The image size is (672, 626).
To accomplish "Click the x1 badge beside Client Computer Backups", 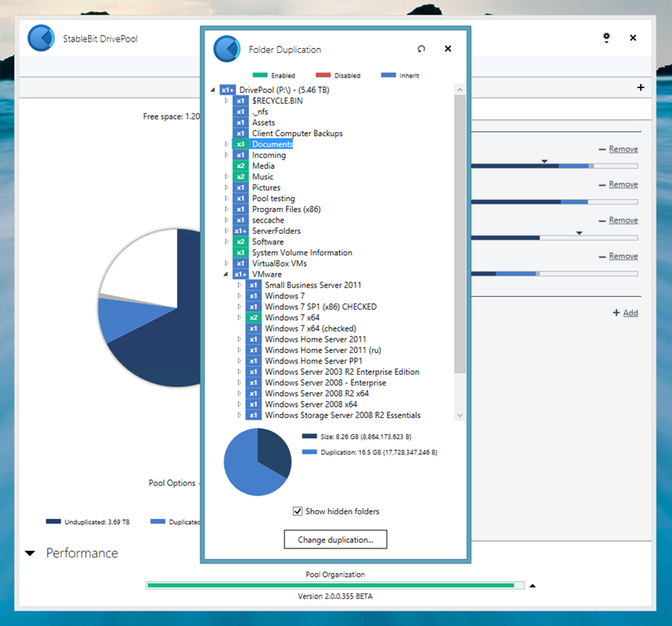I will click(241, 133).
